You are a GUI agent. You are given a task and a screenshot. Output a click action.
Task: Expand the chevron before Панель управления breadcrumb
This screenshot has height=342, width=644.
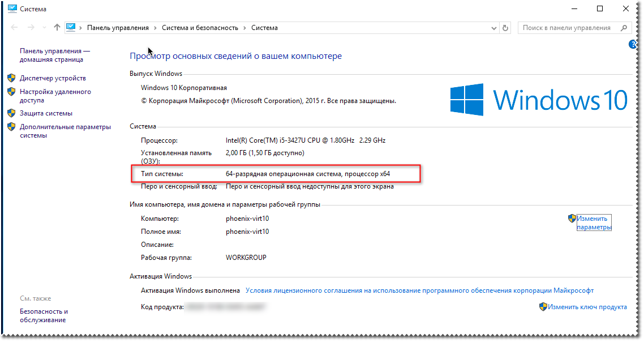(80, 28)
